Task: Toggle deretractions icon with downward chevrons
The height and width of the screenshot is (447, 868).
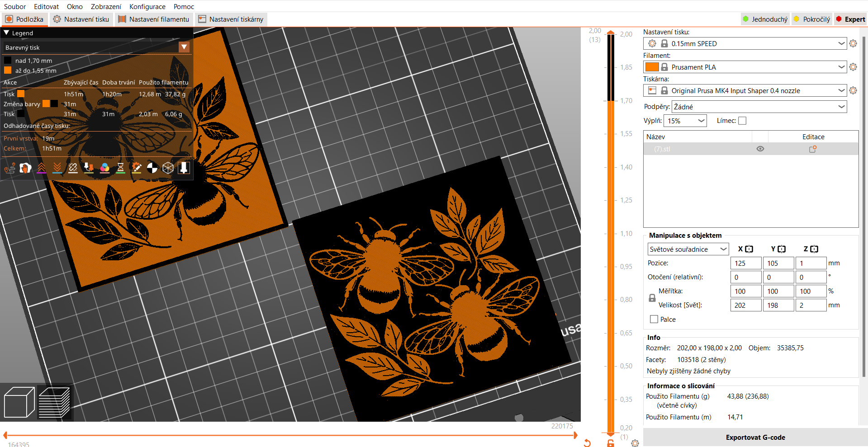Action: [x=57, y=168]
